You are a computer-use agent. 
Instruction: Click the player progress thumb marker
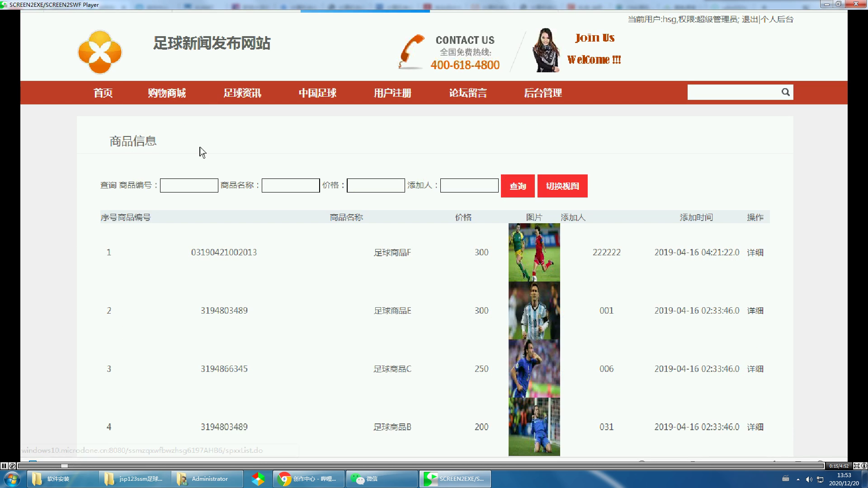point(64,466)
